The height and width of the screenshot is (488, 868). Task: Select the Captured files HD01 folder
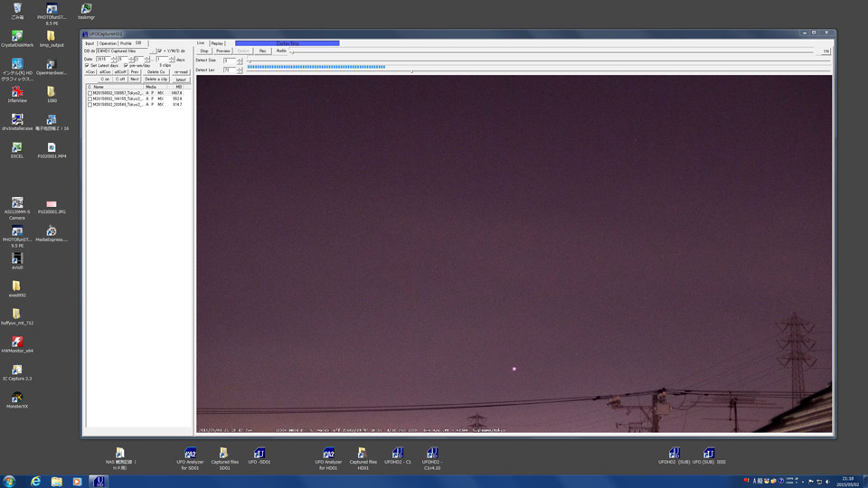click(x=363, y=459)
